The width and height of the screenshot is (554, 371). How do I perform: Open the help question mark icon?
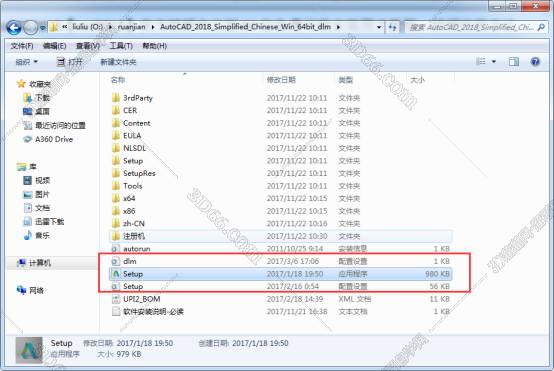tap(535, 62)
